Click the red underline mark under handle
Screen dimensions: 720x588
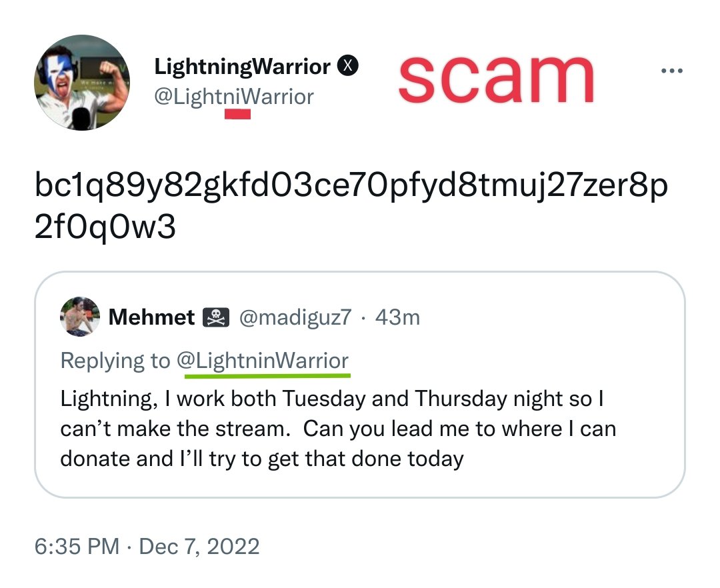coord(237,114)
